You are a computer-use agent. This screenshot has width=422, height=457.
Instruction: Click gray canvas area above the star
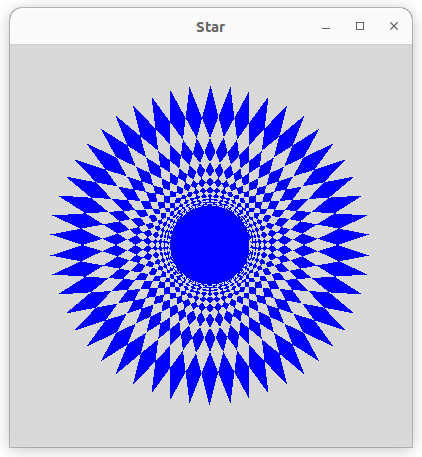[210, 65]
